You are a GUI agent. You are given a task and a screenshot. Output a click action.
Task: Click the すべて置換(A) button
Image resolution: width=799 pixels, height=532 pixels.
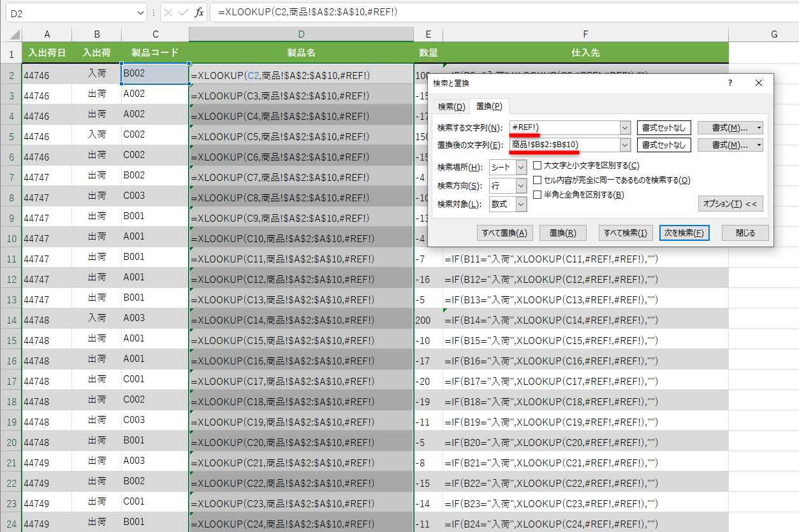coord(505,233)
